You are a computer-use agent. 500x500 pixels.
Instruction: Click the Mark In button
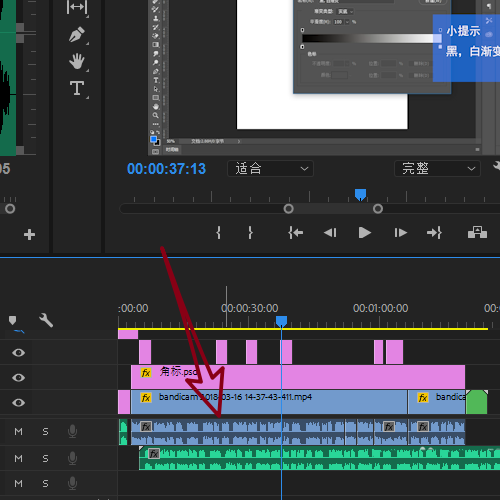click(218, 233)
